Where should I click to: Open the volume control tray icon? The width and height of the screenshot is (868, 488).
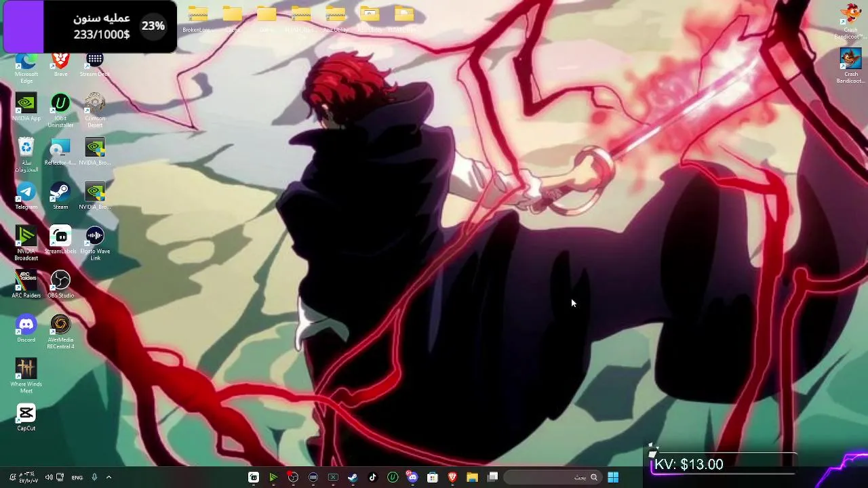[49, 477]
